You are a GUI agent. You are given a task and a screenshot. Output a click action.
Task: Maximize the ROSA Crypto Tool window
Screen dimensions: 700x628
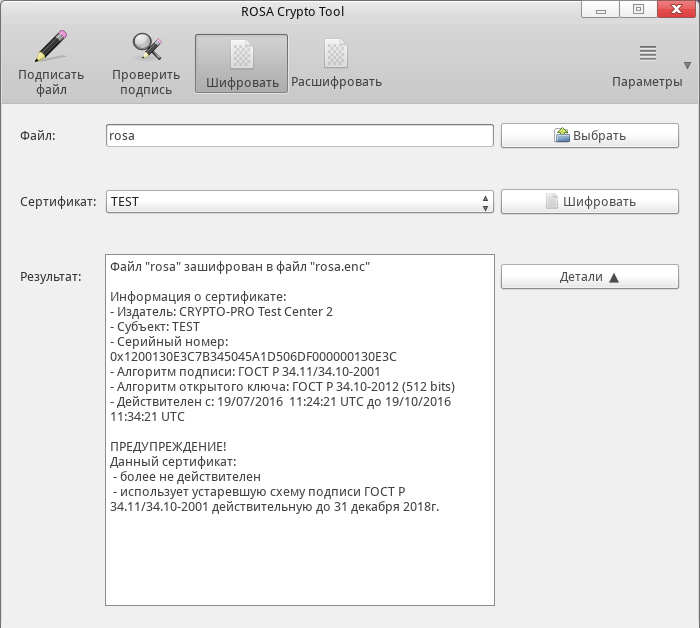[x=638, y=9]
